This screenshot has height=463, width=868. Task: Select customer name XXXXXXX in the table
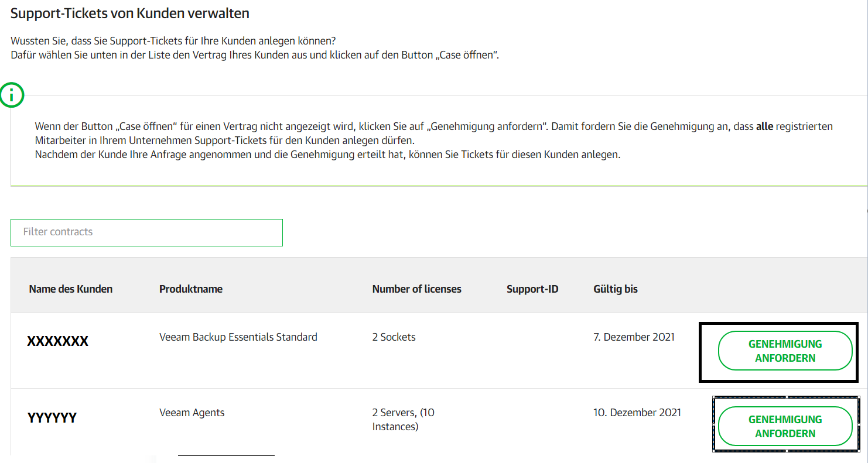(x=57, y=341)
